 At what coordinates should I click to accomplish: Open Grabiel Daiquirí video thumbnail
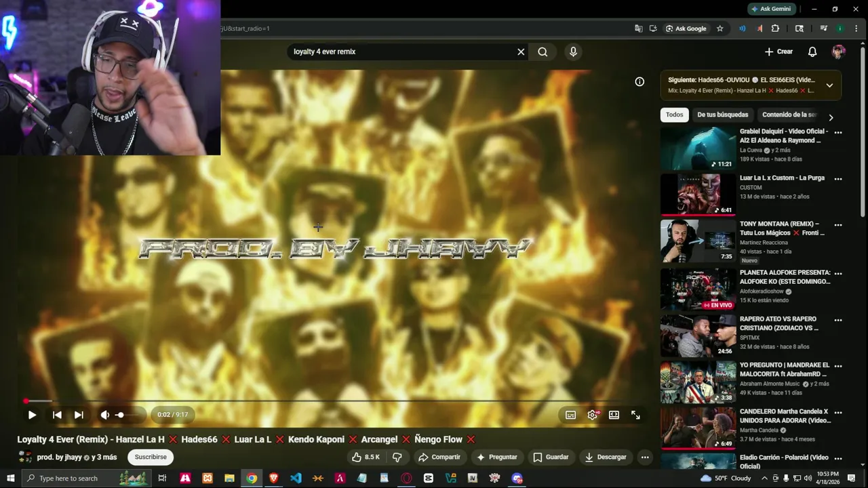tap(698, 148)
